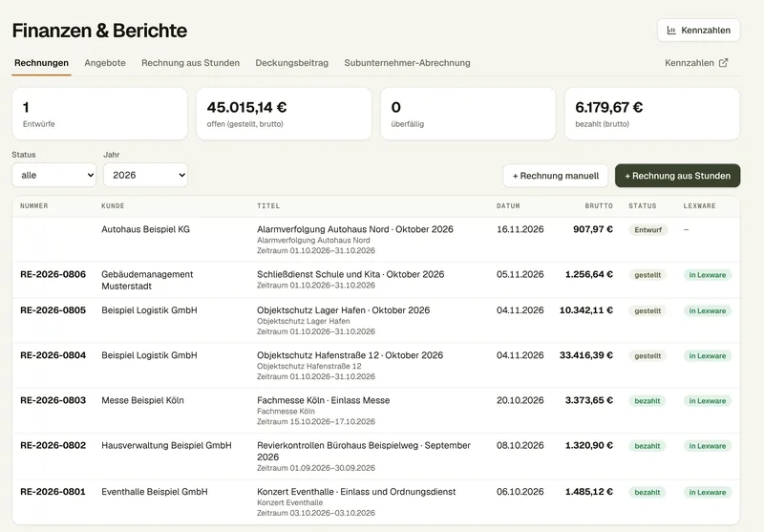Click the KUNDE column header
Viewport: 764px width, 532px height.
pyautogui.click(x=113, y=206)
